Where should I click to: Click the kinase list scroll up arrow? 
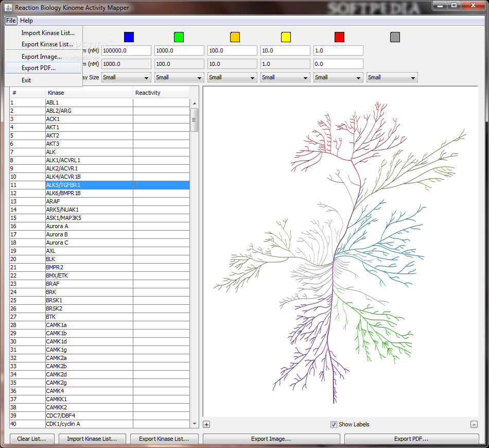[195, 104]
